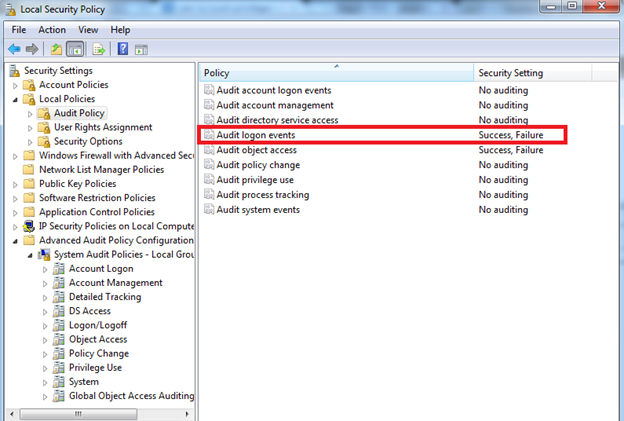The width and height of the screenshot is (624, 421).
Task: Select Audit object access policy row
Action: coord(257,150)
